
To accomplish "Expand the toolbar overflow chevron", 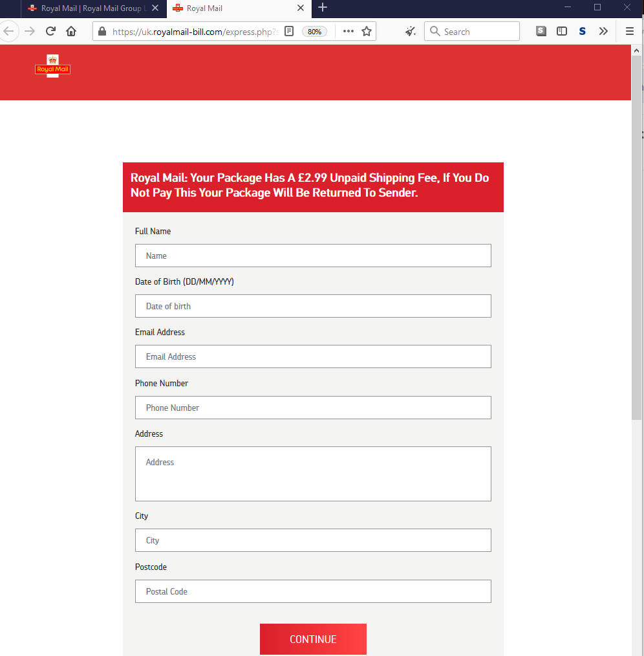I will point(603,31).
